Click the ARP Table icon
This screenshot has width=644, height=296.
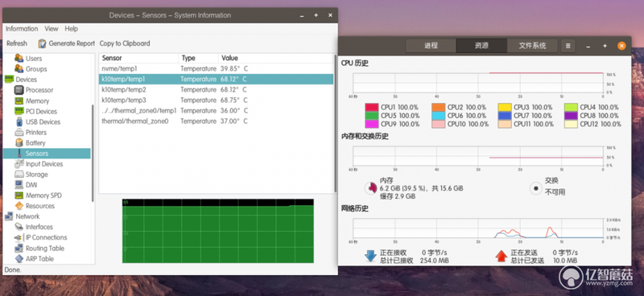(x=19, y=259)
